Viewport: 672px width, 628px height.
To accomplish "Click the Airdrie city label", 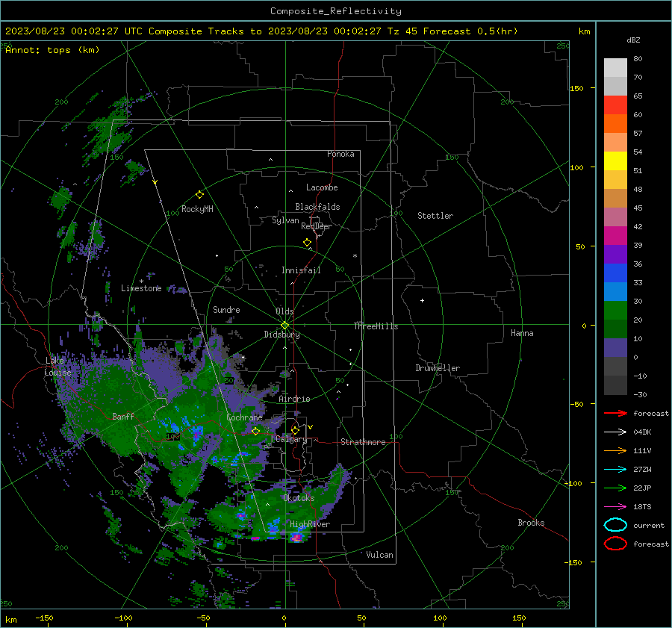I will click(x=294, y=399).
